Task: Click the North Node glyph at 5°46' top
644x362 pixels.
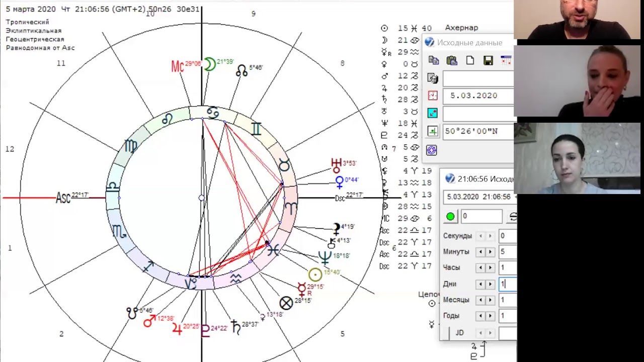Action: pos(242,71)
